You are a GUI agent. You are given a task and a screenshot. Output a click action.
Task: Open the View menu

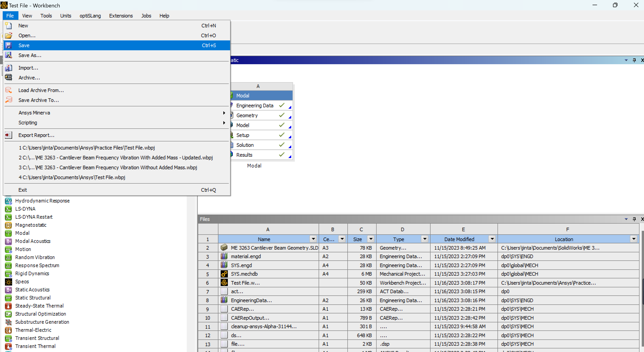(x=27, y=15)
